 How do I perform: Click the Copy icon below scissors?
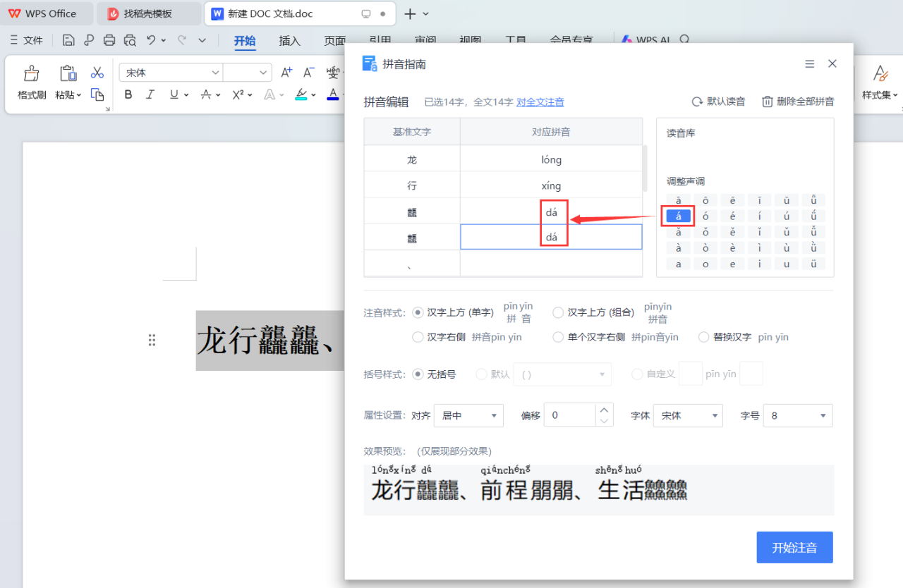click(x=97, y=94)
